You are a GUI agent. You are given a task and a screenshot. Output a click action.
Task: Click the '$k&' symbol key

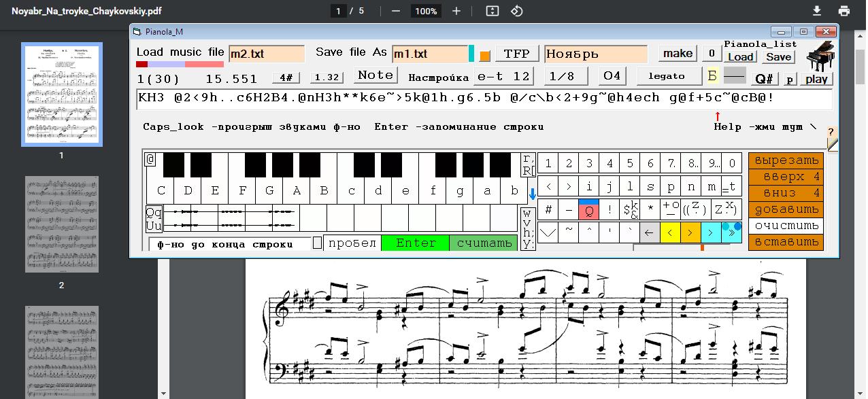(629, 210)
